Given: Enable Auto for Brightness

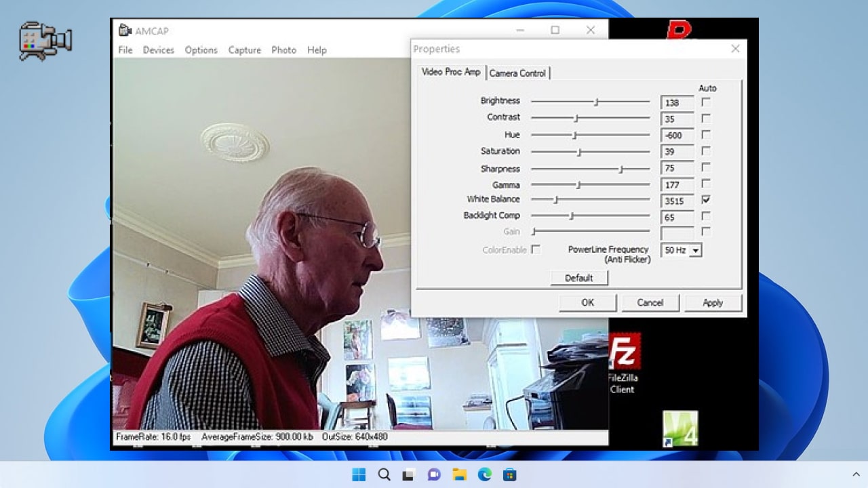Looking at the screenshot, I should coord(706,102).
